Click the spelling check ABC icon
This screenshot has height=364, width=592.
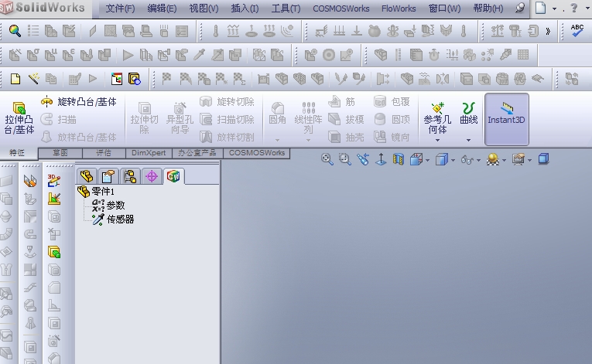(x=577, y=31)
